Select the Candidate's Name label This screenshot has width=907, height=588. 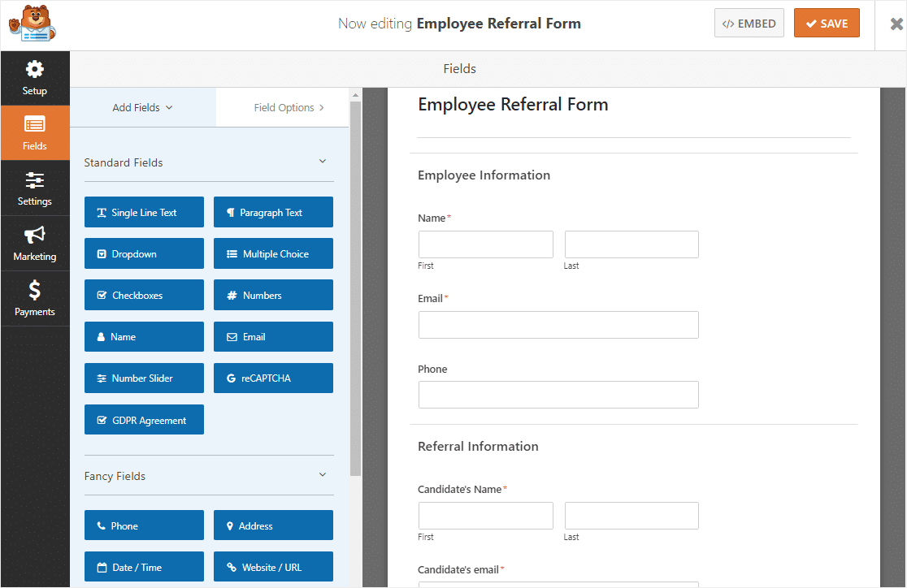coord(460,489)
